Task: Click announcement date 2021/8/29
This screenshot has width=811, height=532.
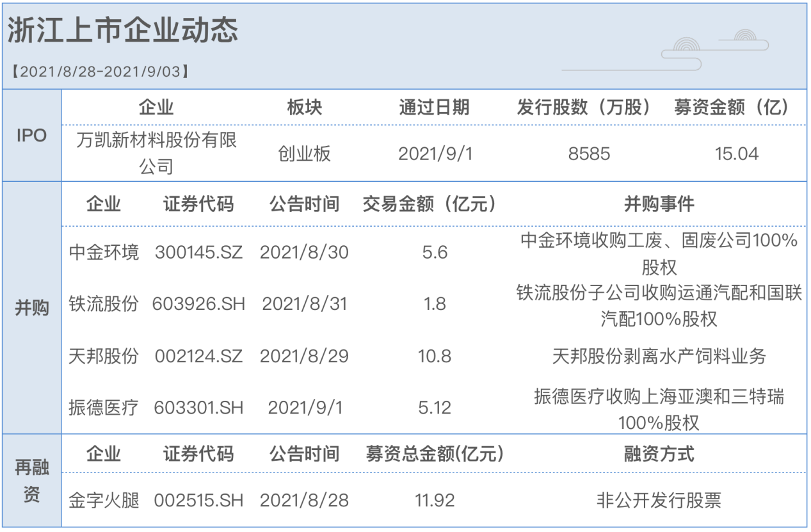Action: click(304, 356)
